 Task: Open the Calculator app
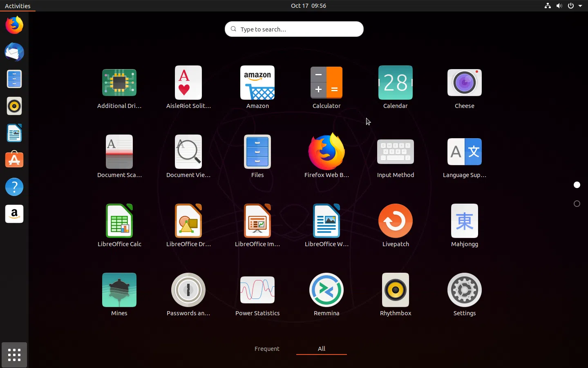326,83
